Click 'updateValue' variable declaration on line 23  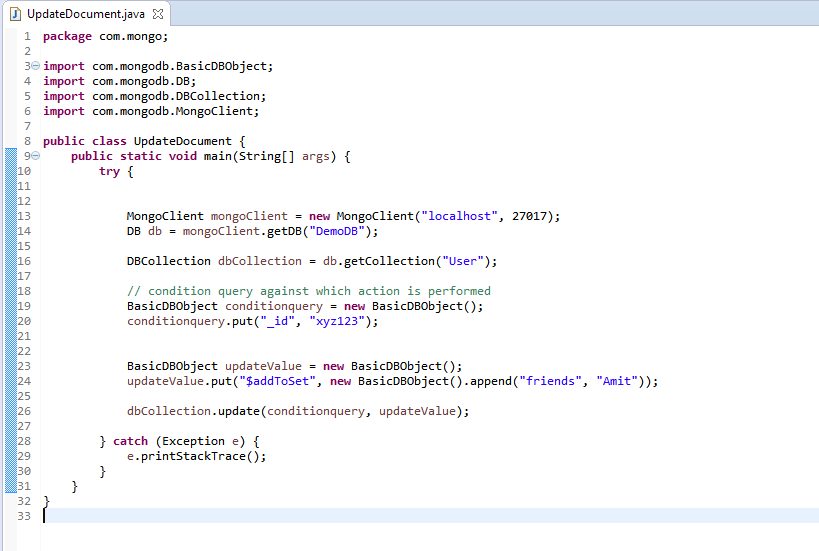click(263, 366)
